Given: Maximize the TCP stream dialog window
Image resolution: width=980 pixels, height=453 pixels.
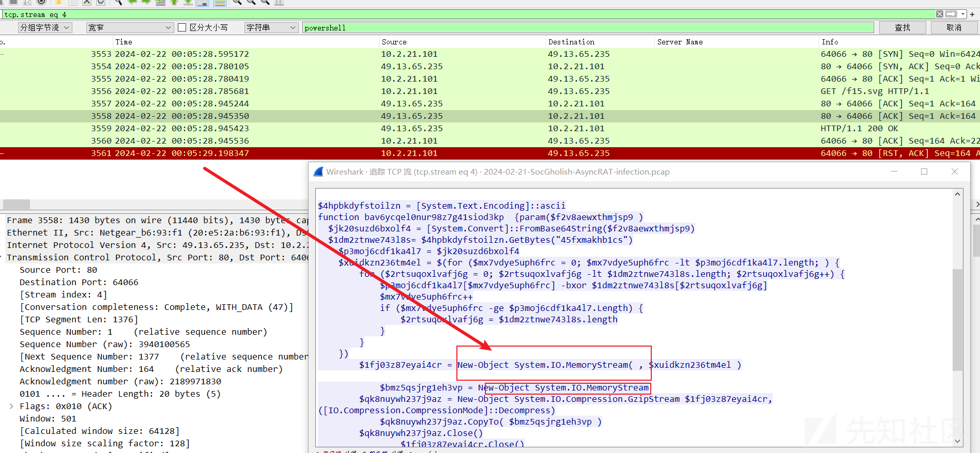Looking at the screenshot, I should coord(924,171).
